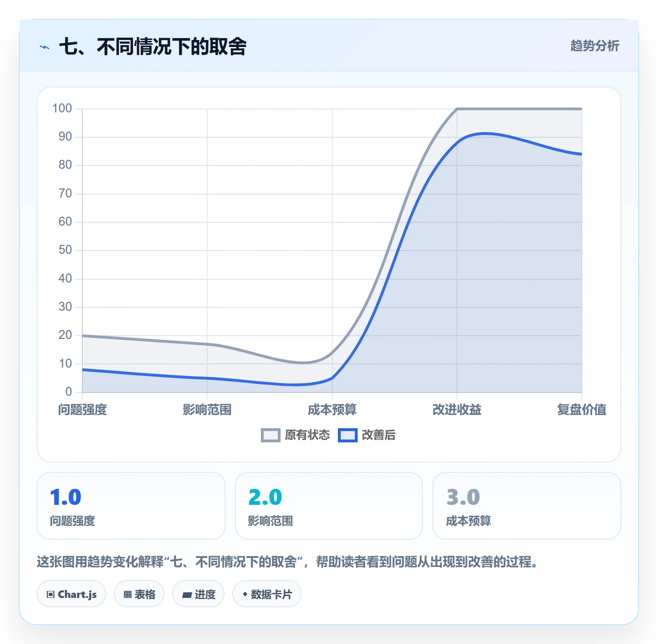Select the Chart.js tag chip
This screenshot has width=658, height=644.
pyautogui.click(x=71, y=594)
